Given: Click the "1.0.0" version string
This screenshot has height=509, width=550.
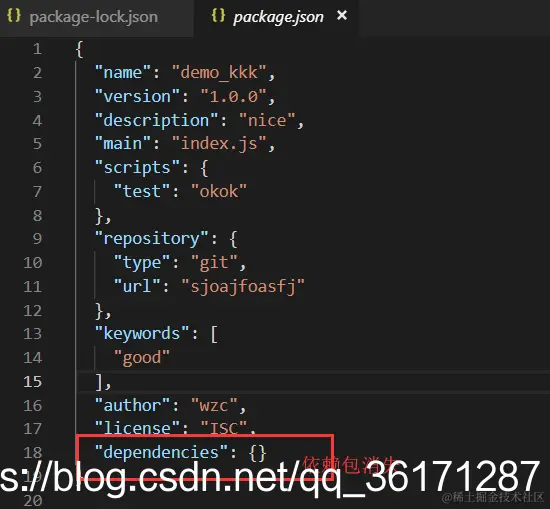Looking at the screenshot, I should point(234,96).
